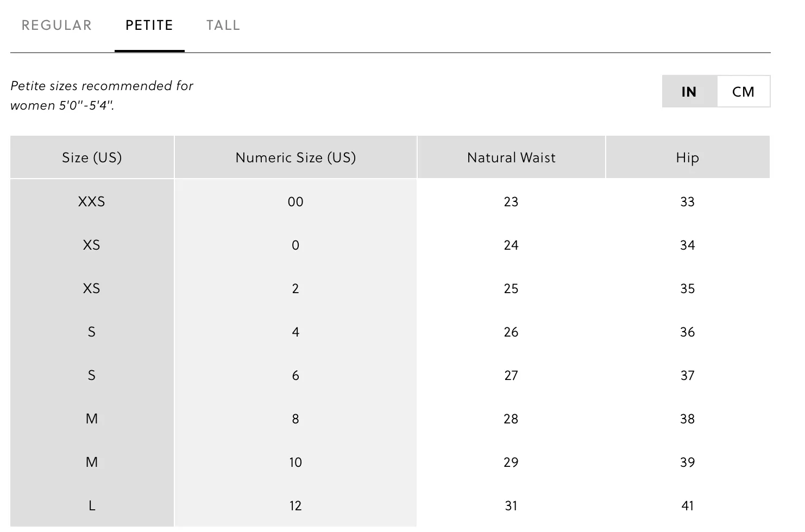Click the hip value 33
Viewport: 805px width, 532px height.
(688, 201)
